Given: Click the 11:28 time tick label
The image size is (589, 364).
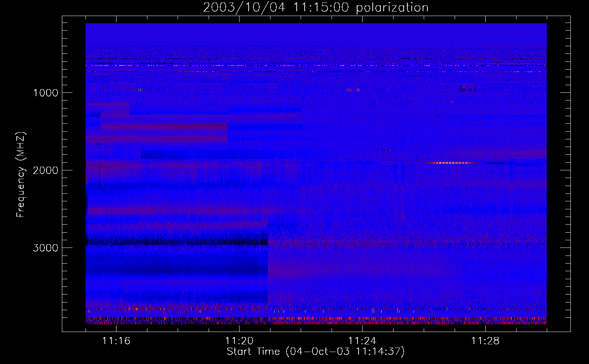Looking at the screenshot, I should (x=485, y=341).
